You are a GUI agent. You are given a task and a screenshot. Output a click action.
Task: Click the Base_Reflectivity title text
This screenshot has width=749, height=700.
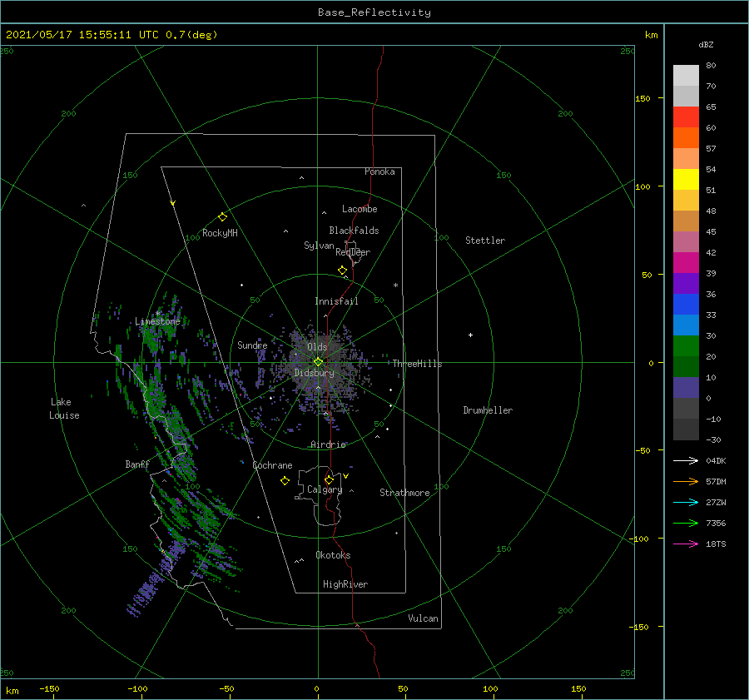tap(374, 12)
